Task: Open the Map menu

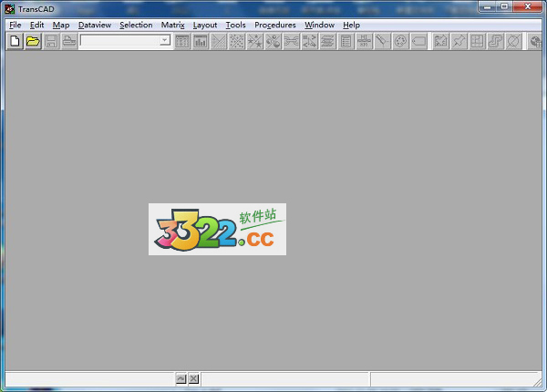Action: 61,26
